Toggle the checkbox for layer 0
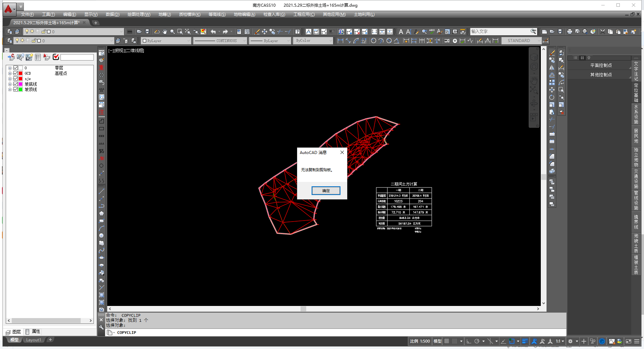This screenshot has width=644, height=349. 15,68
